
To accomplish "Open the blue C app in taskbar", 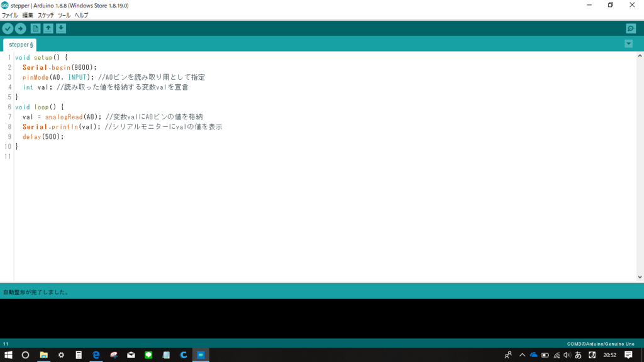I will (x=184, y=355).
